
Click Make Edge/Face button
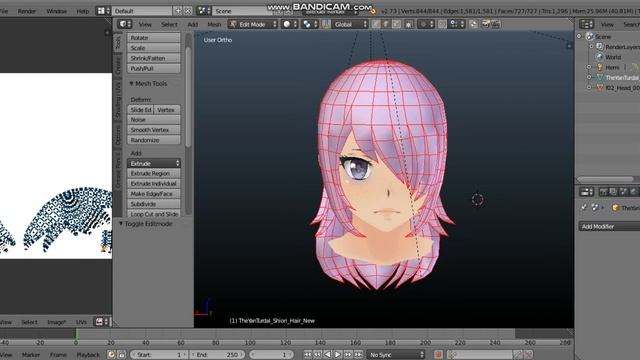tap(154, 194)
